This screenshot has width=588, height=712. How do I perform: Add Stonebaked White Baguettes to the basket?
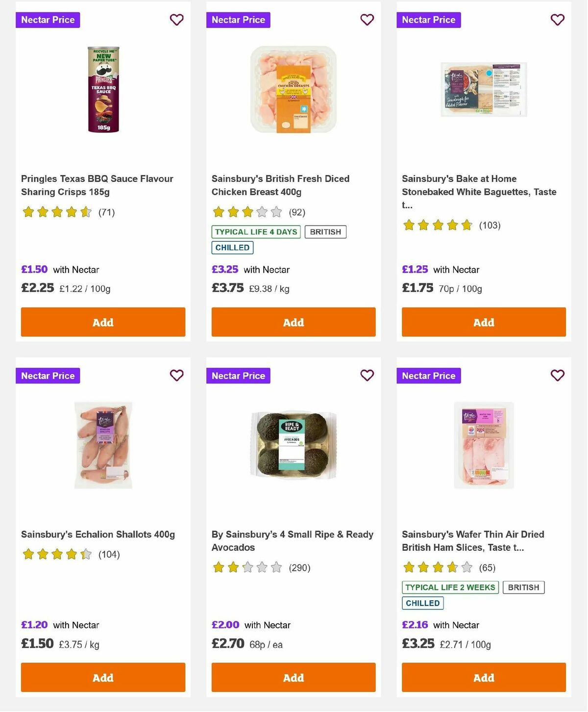pos(483,322)
